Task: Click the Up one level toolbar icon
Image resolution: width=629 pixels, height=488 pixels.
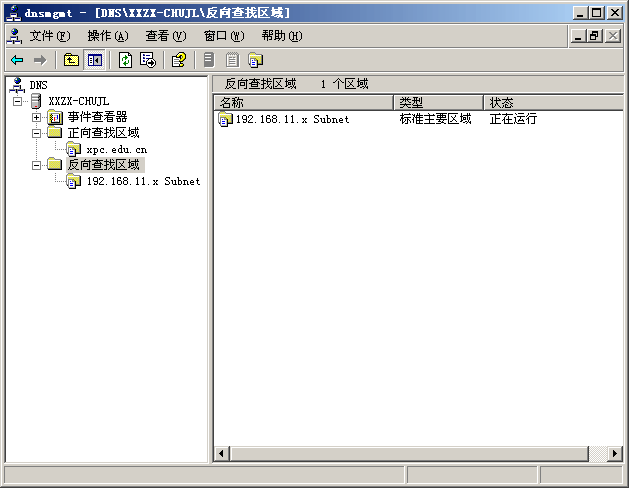Action: coord(71,60)
